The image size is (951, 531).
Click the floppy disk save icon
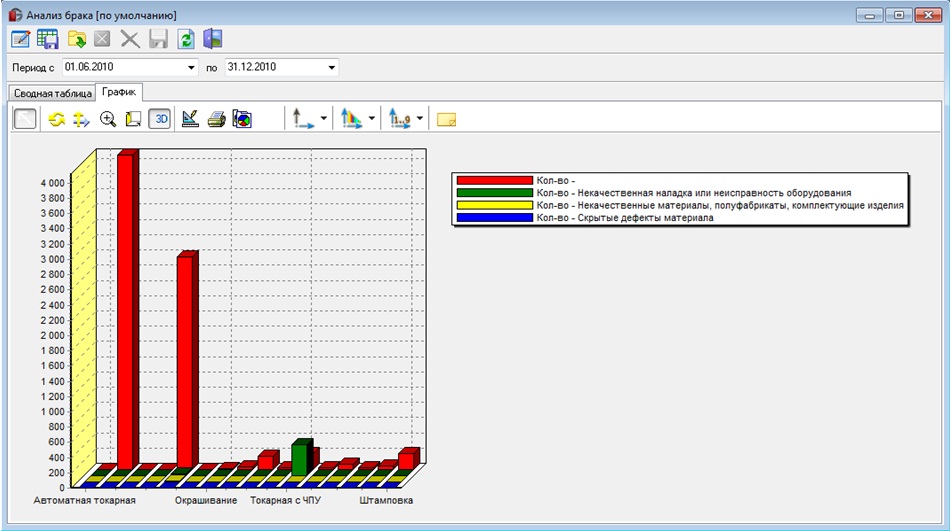tap(158, 39)
